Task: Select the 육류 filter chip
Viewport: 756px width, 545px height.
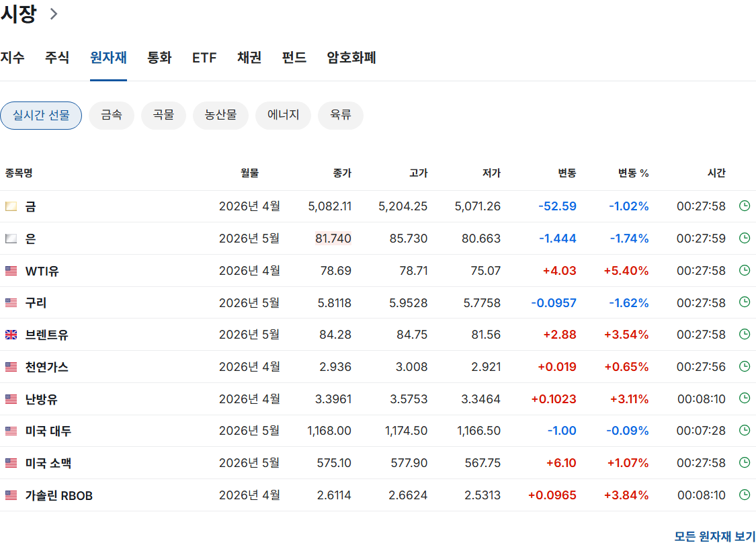Action: click(x=341, y=116)
